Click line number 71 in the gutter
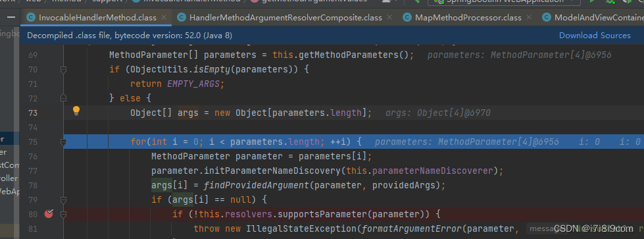The image size is (644, 239). tap(32, 84)
